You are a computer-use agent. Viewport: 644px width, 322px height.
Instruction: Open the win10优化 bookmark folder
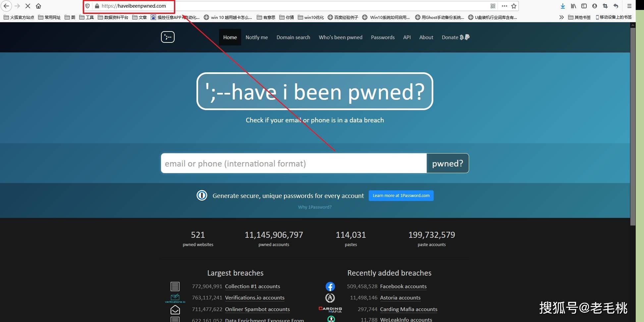tap(311, 17)
